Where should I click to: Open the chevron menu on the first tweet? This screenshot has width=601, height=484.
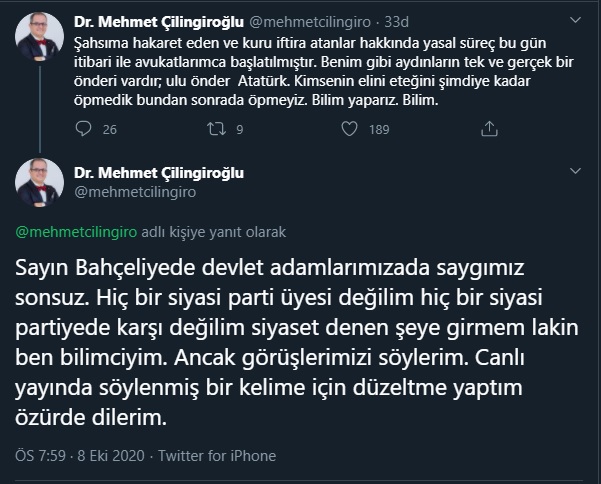point(573,20)
